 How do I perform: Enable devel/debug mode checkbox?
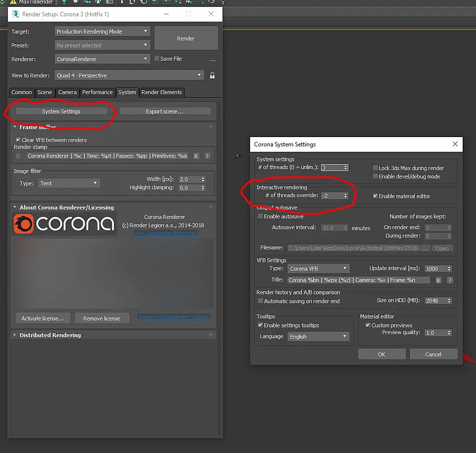click(375, 176)
